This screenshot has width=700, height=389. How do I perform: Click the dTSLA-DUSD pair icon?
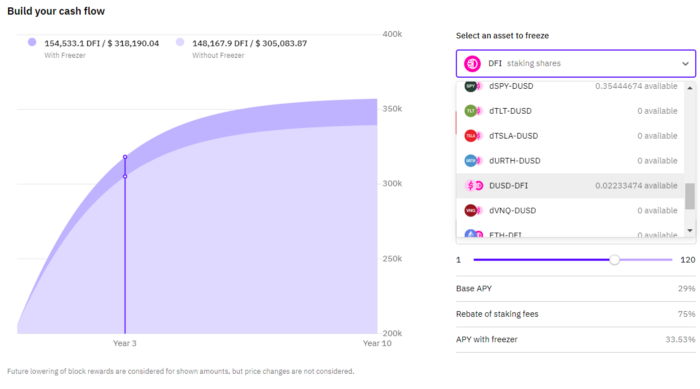(474, 136)
